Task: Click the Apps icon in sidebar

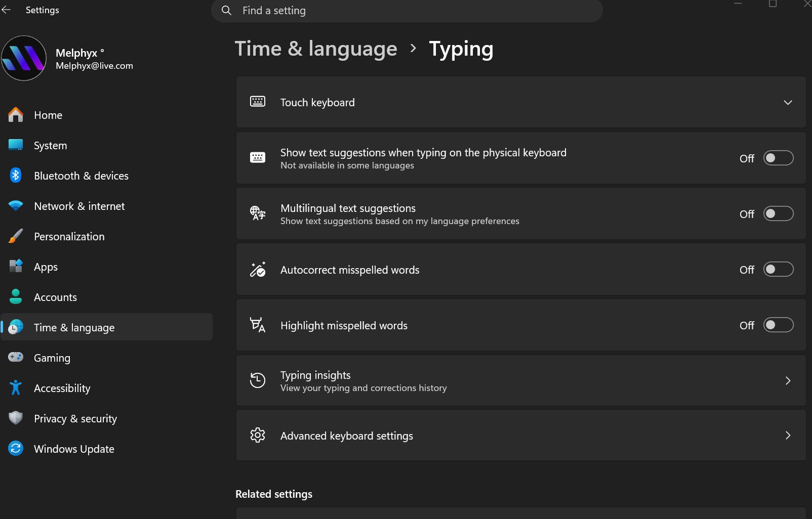Action: [x=16, y=266]
